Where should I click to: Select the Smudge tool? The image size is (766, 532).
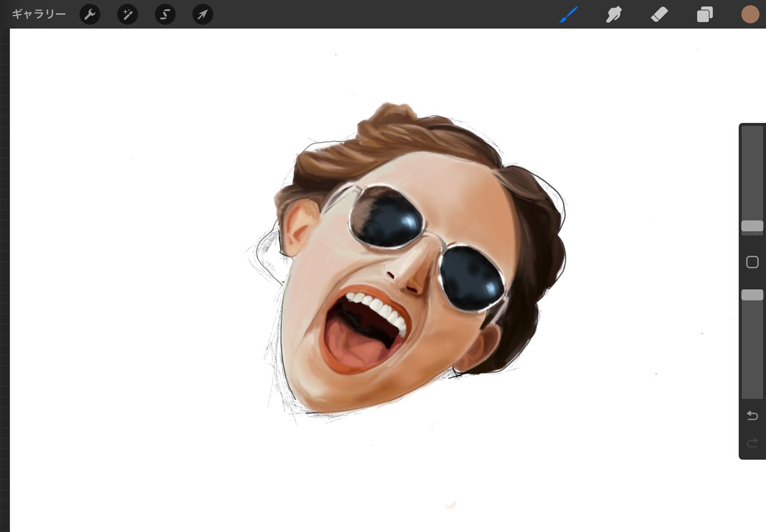coord(613,14)
